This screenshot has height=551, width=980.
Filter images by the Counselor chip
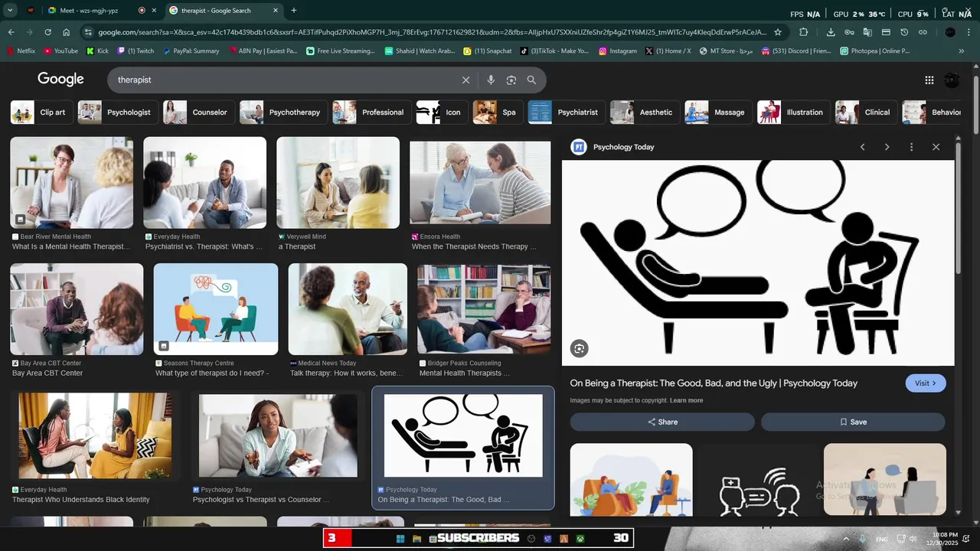point(198,112)
